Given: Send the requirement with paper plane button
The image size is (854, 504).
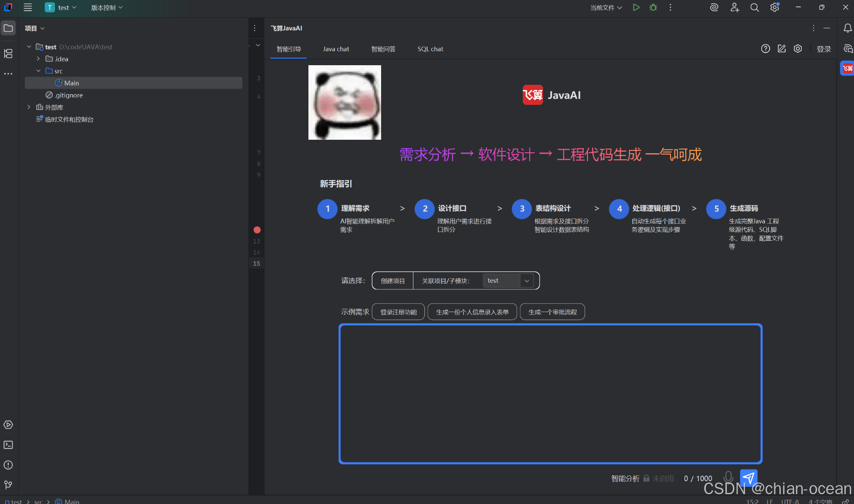Looking at the screenshot, I should 749,477.
